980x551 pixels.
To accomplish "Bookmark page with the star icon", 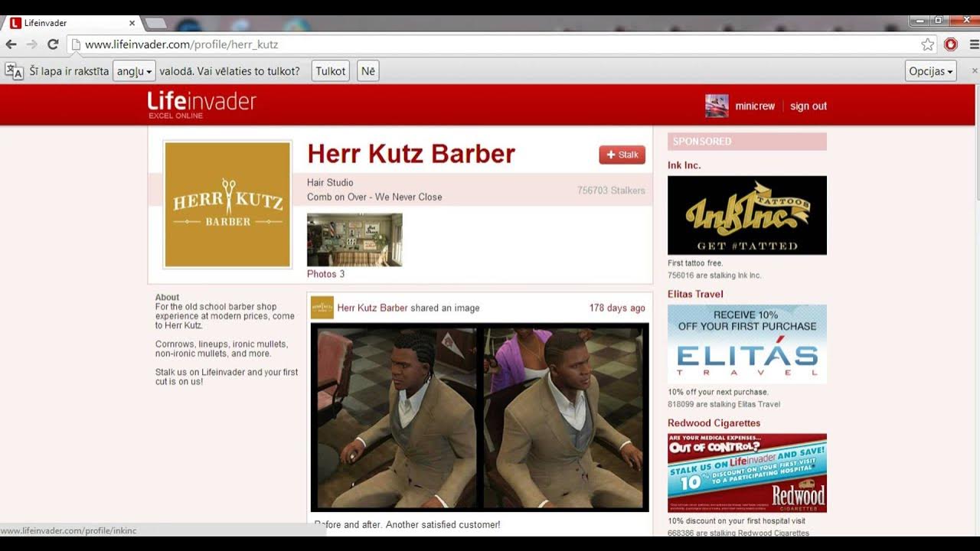I will pos(928,44).
